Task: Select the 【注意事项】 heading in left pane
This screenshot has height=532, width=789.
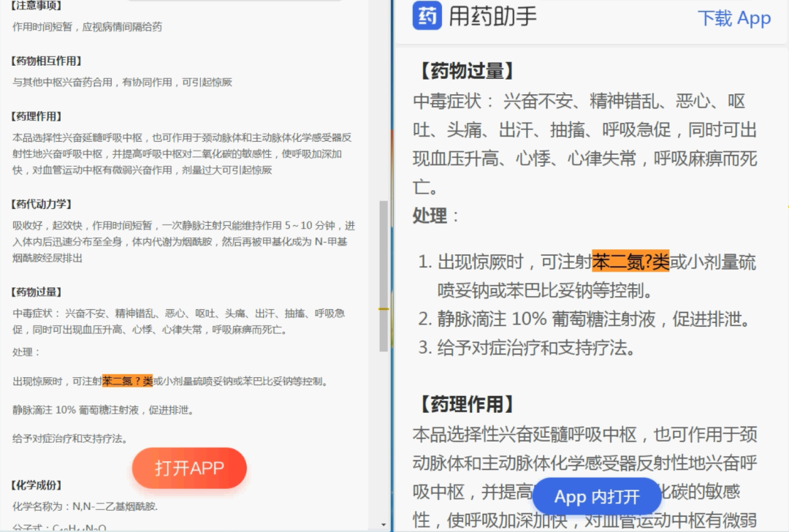Action: (37, 6)
